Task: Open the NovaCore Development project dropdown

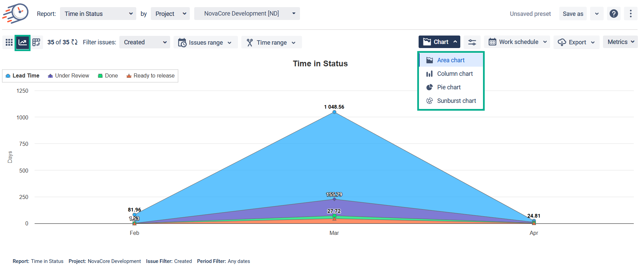Action: point(247,14)
